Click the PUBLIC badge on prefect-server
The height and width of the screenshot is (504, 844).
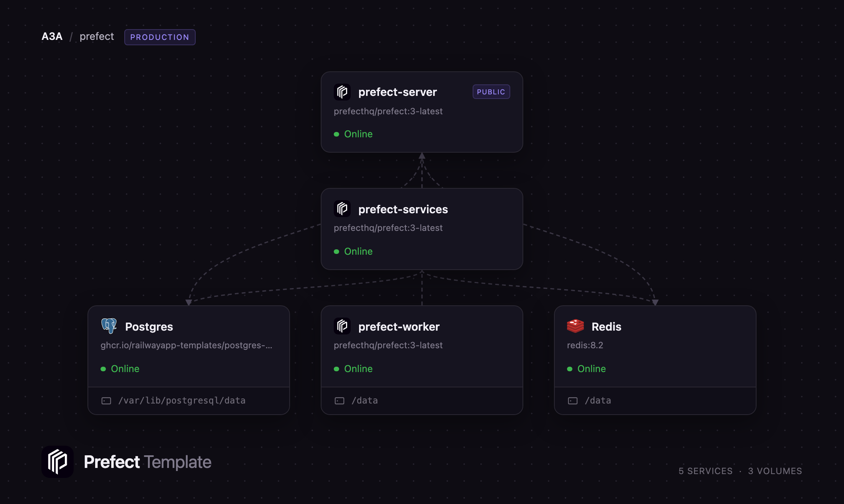[x=491, y=92]
